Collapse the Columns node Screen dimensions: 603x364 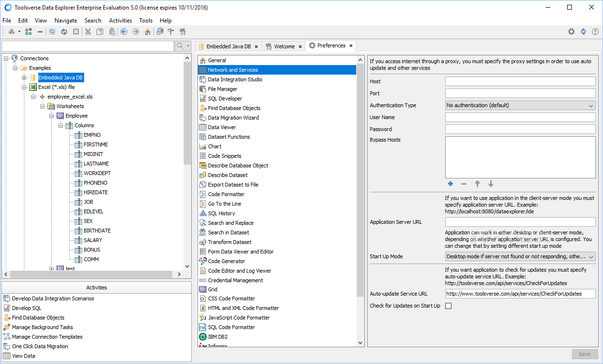pos(60,125)
